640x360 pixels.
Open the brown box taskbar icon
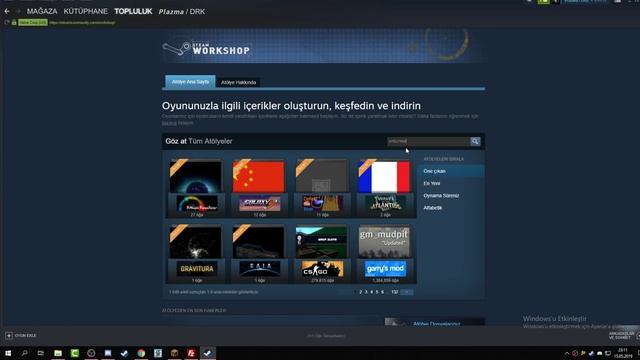174,353
